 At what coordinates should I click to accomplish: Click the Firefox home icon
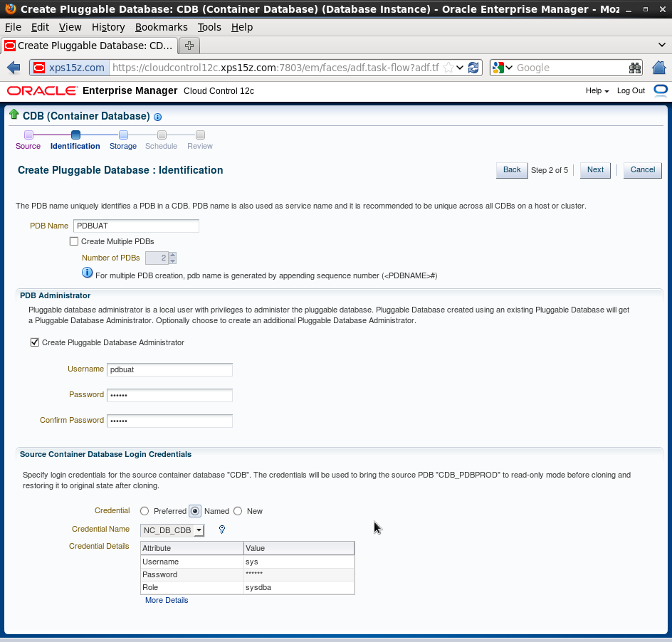[658, 68]
